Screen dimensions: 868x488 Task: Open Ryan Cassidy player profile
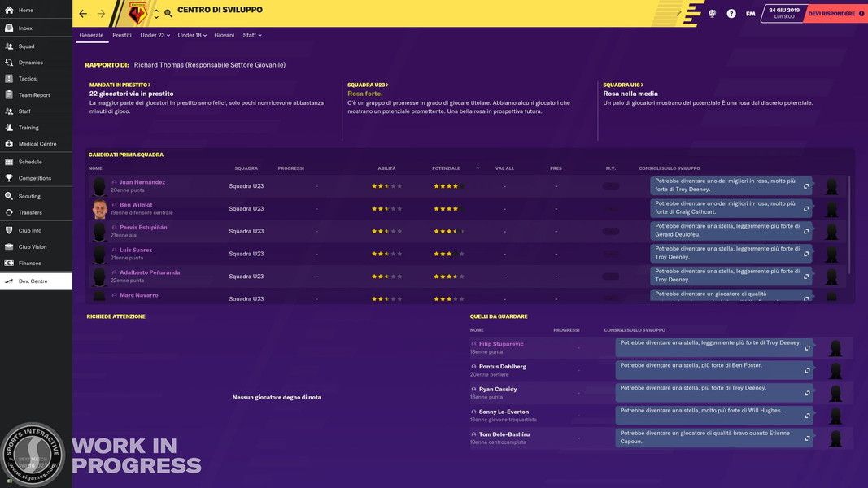click(498, 390)
